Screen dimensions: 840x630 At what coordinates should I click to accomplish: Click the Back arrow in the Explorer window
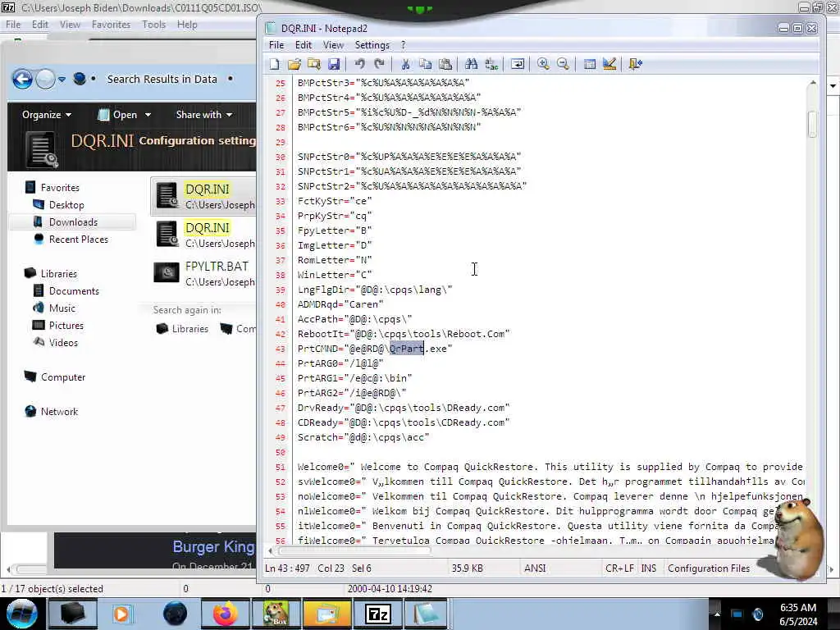[x=22, y=80]
